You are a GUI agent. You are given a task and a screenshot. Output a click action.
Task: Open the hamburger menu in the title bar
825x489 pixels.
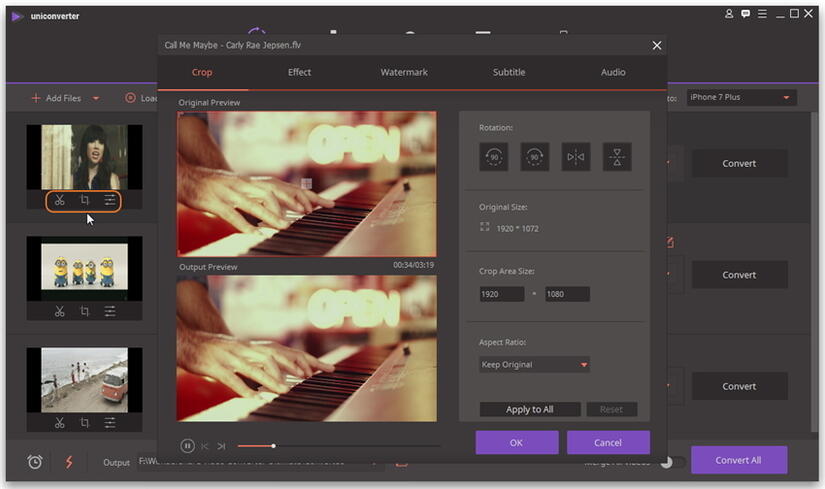coord(762,14)
